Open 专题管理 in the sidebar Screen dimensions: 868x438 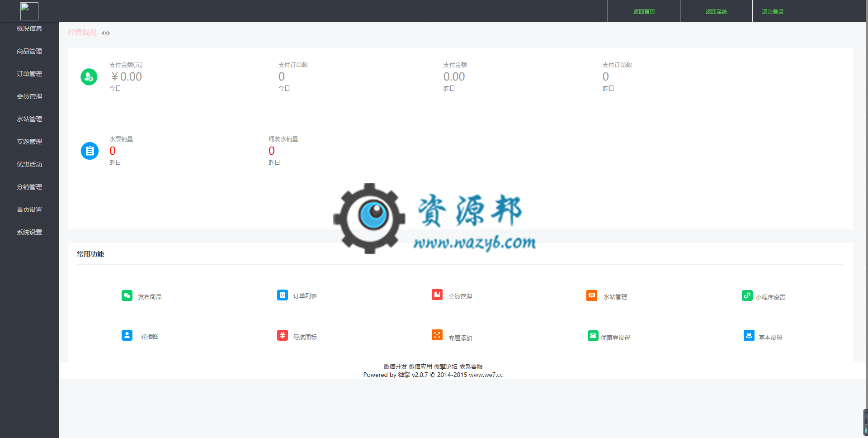(29, 142)
